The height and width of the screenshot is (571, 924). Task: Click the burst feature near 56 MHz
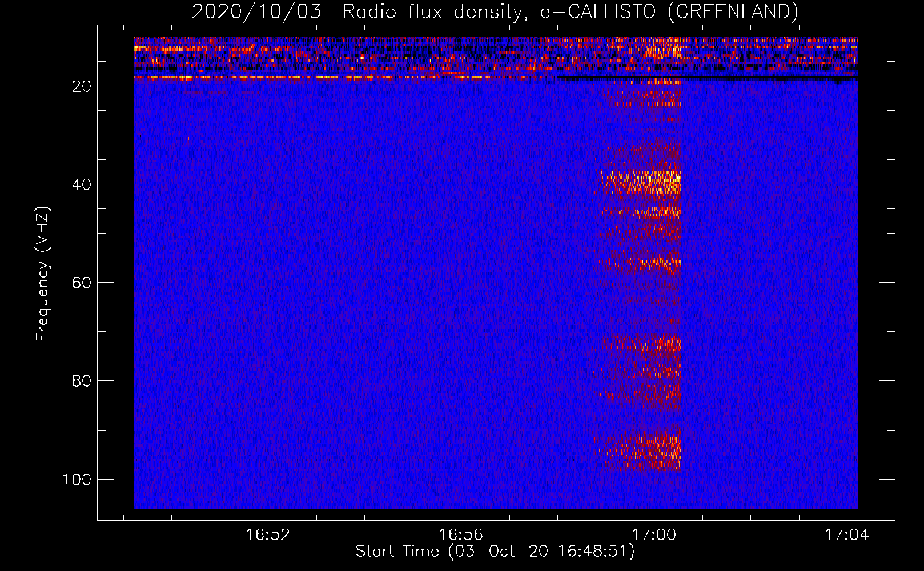[x=642, y=263]
